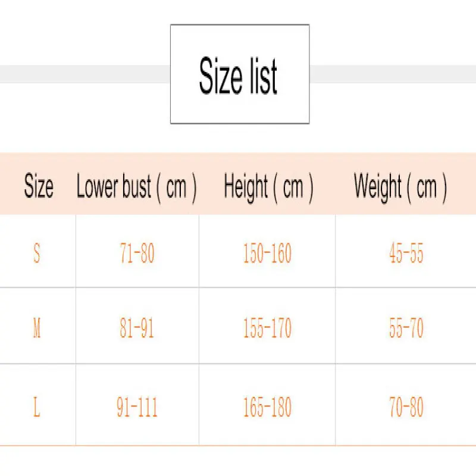Click the gray bar right of Size list
The image size is (476, 476).
(393, 74)
